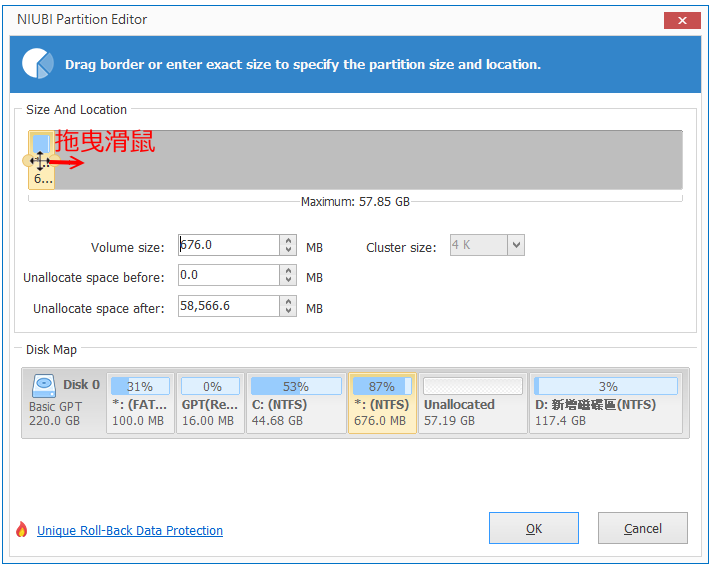
Task: Click the Disk 0 Basic GPT label
Action: tap(64, 402)
